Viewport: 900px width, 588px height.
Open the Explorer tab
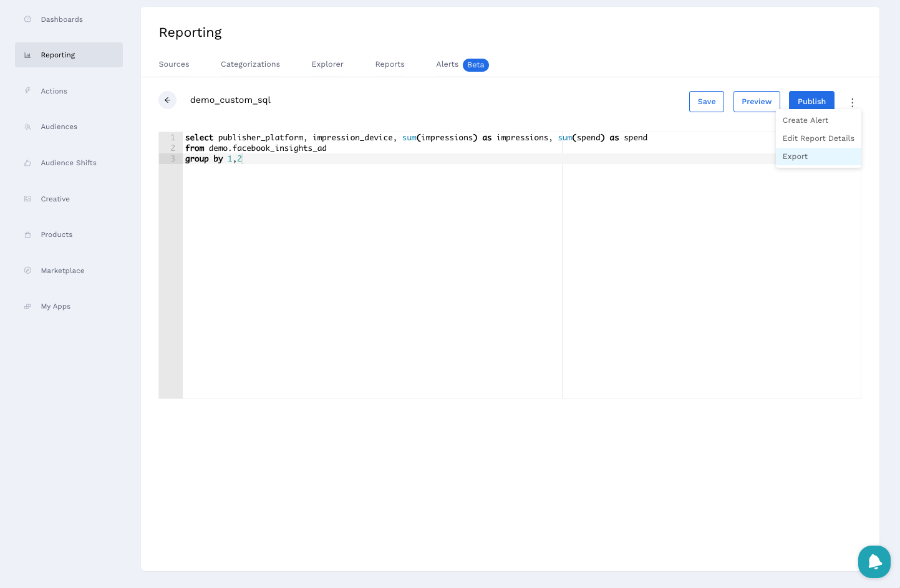point(327,64)
